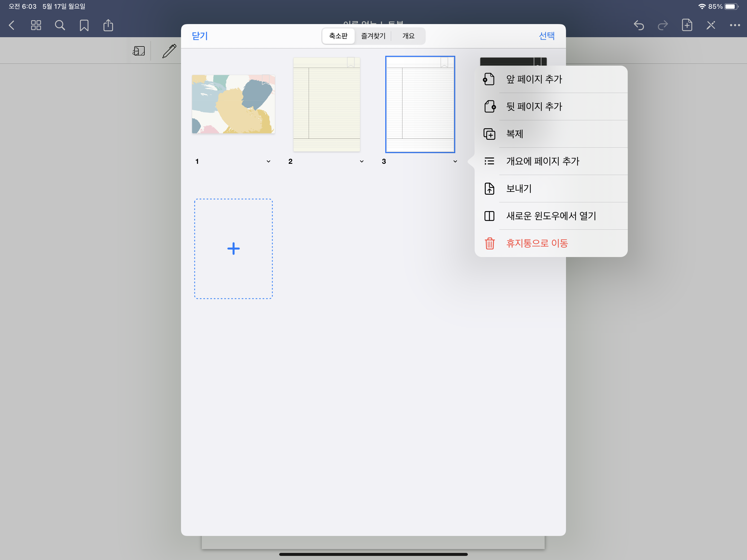The height and width of the screenshot is (560, 747).
Task: Choose 복제 from the context menu
Action: [x=514, y=134]
